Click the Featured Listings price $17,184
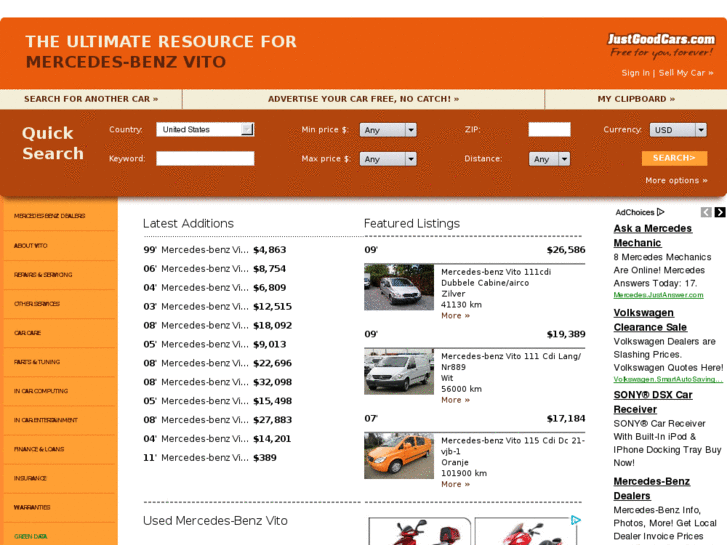Viewport: 727px width, 545px height. click(566, 419)
